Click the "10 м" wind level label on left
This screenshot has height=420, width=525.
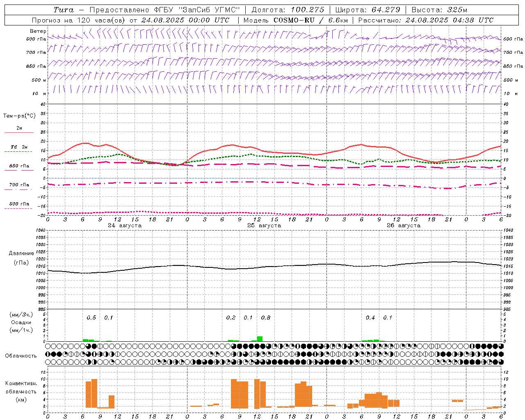39,94
